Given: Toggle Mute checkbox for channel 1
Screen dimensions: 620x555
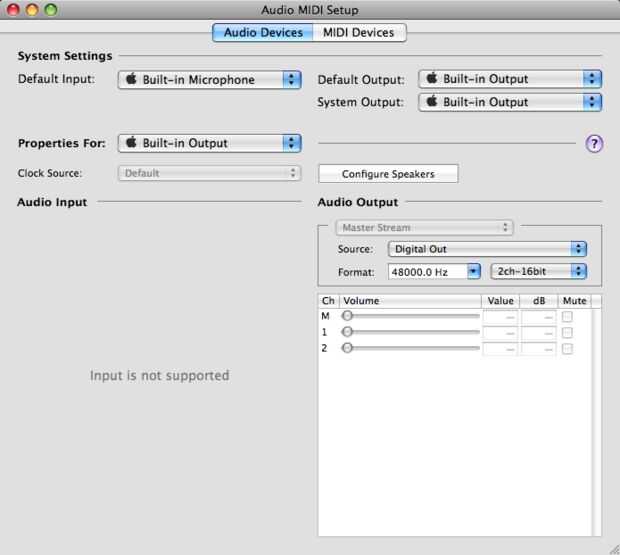Looking at the screenshot, I should pyautogui.click(x=567, y=332).
